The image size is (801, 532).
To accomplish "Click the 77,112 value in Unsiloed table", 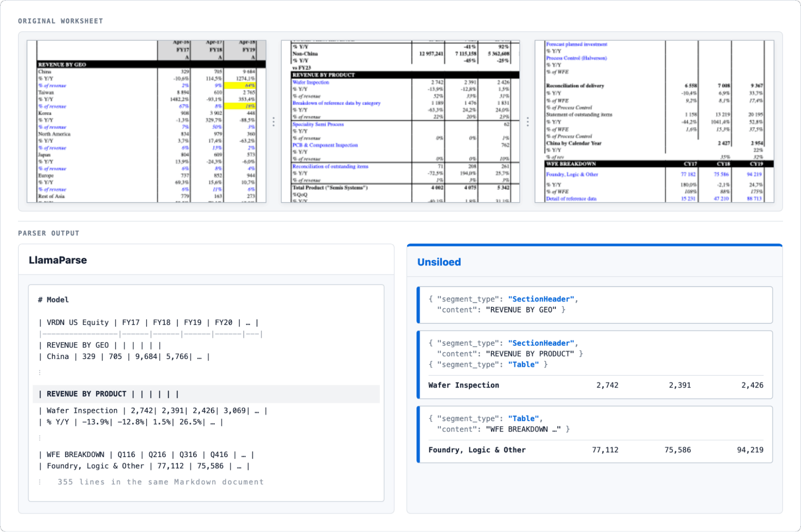I will tap(605, 450).
